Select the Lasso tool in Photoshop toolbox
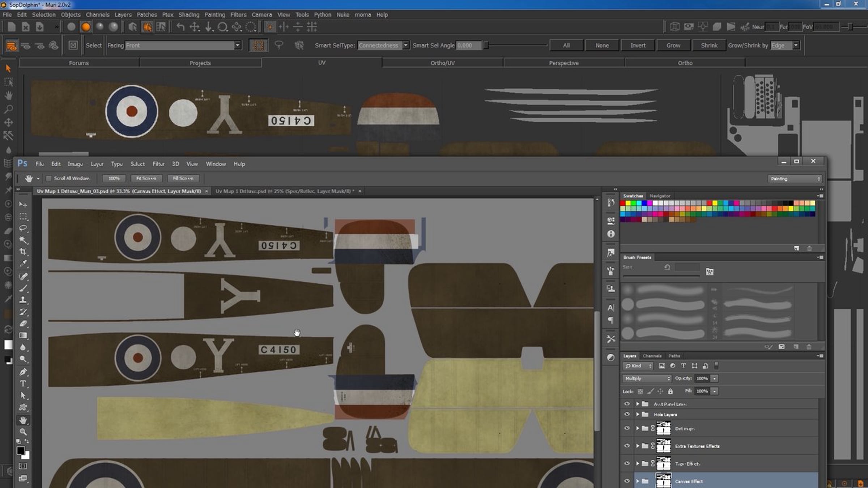 coord(23,228)
